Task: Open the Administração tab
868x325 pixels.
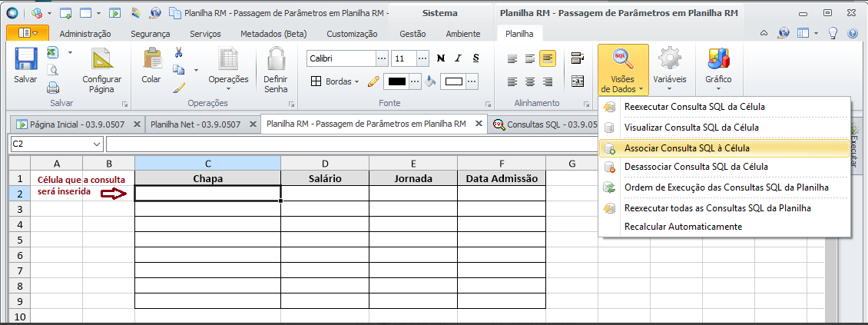Action: [85, 34]
